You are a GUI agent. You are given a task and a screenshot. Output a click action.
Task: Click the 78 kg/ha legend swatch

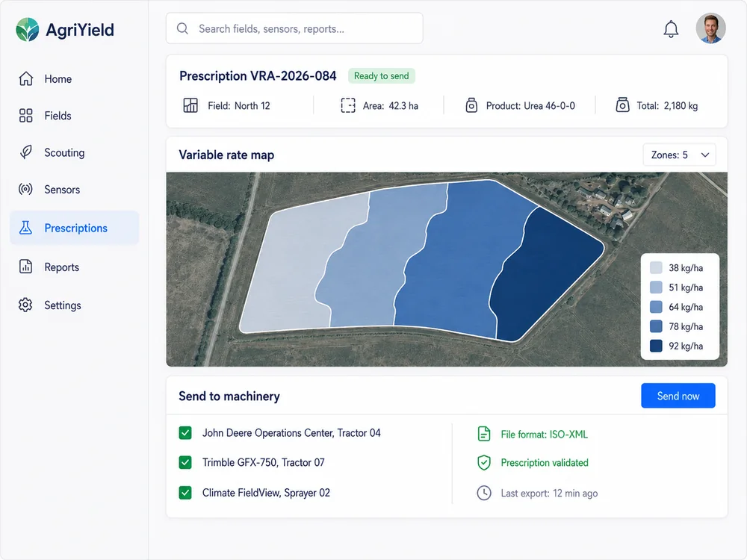[x=656, y=326]
